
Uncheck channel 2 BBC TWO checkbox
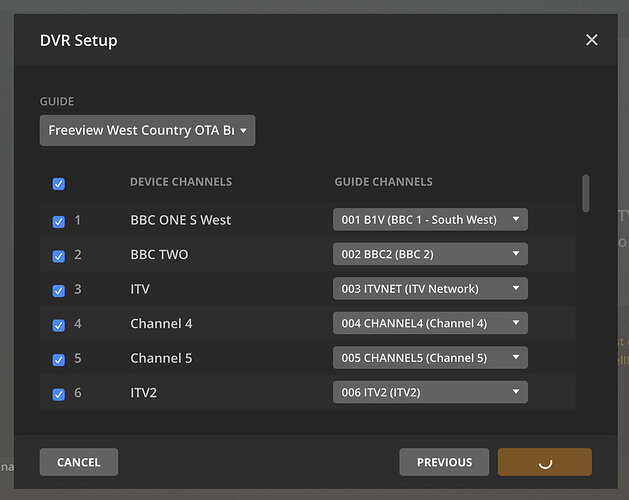[58, 255]
